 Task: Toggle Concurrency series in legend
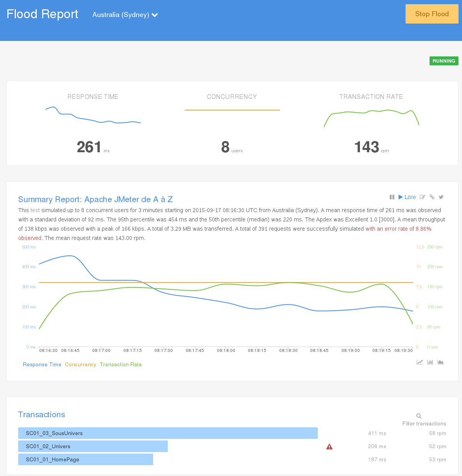pyautogui.click(x=80, y=364)
